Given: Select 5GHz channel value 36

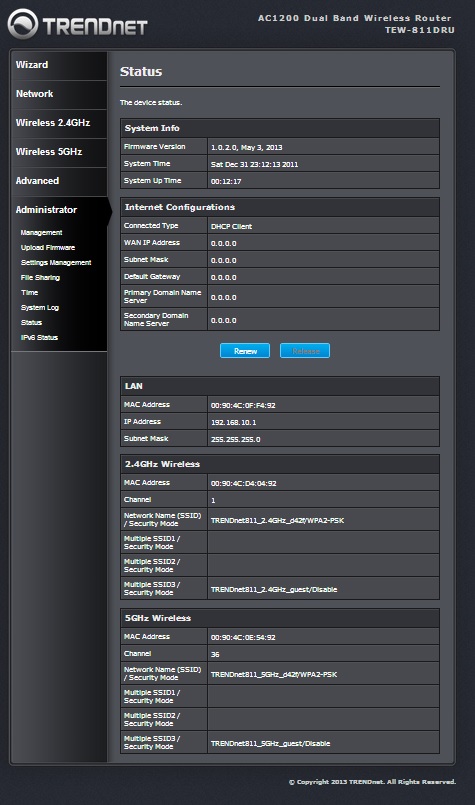Looking at the screenshot, I should pos(215,654).
